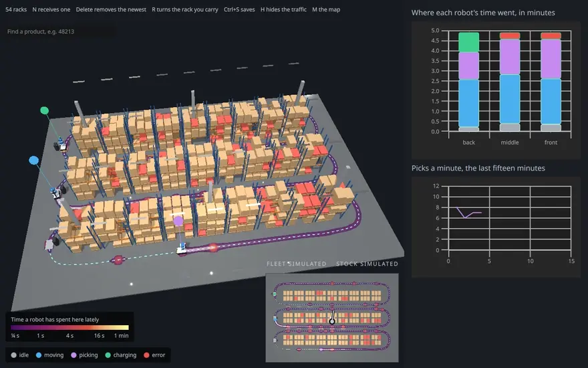Click the 'middle' axis label
This screenshot has width=588, height=368.
[510, 143]
